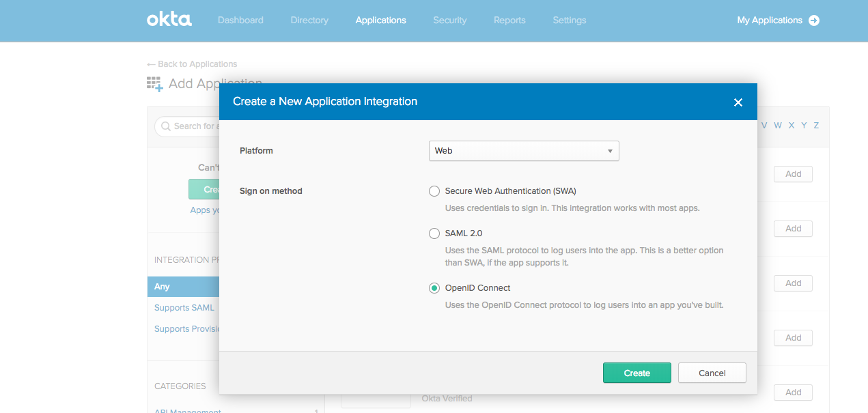Click the My Applications arrow icon
868x413 pixels.
[x=813, y=20]
